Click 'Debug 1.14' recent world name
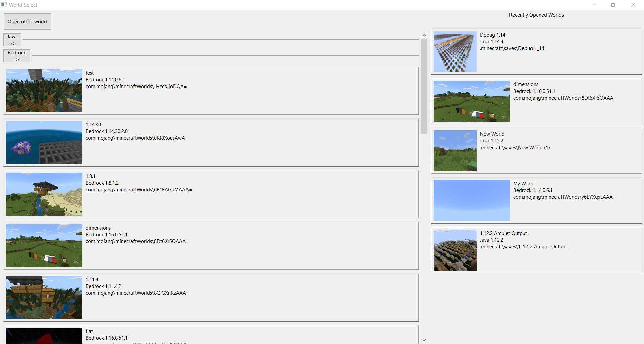644x344 pixels. click(492, 35)
